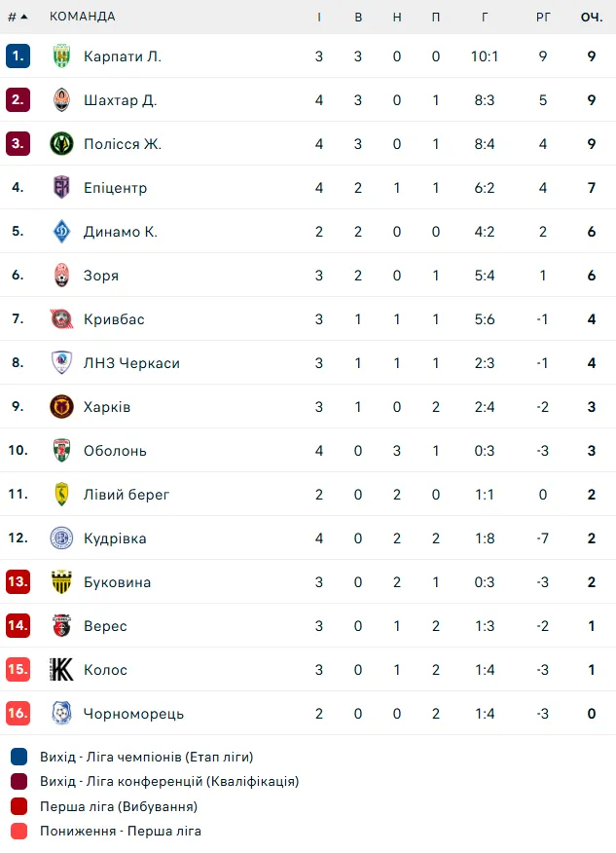616x853 pixels.
Task: Click the Буковина yellow-black crest
Action: [61, 582]
